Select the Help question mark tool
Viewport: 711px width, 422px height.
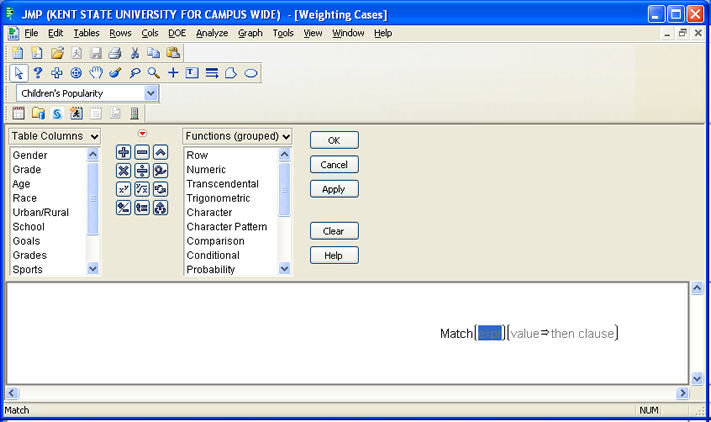38,73
